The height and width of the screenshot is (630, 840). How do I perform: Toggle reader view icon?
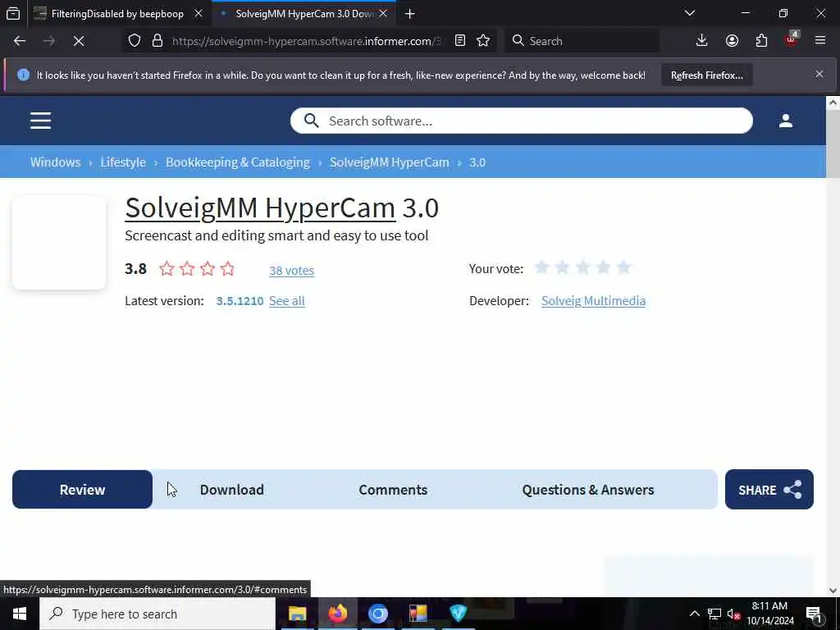[459, 41]
